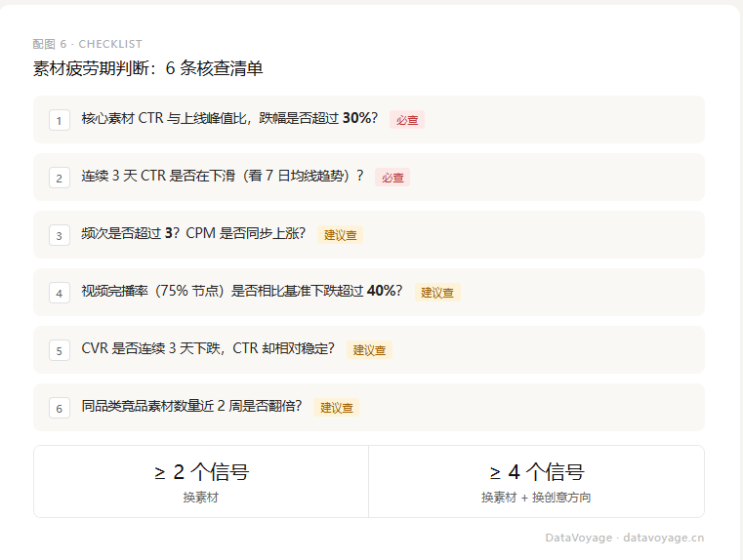Select the text 同品类竞品素材数量近 2 周是否翻倍
This screenshot has width=743, height=560.
pos(191,406)
